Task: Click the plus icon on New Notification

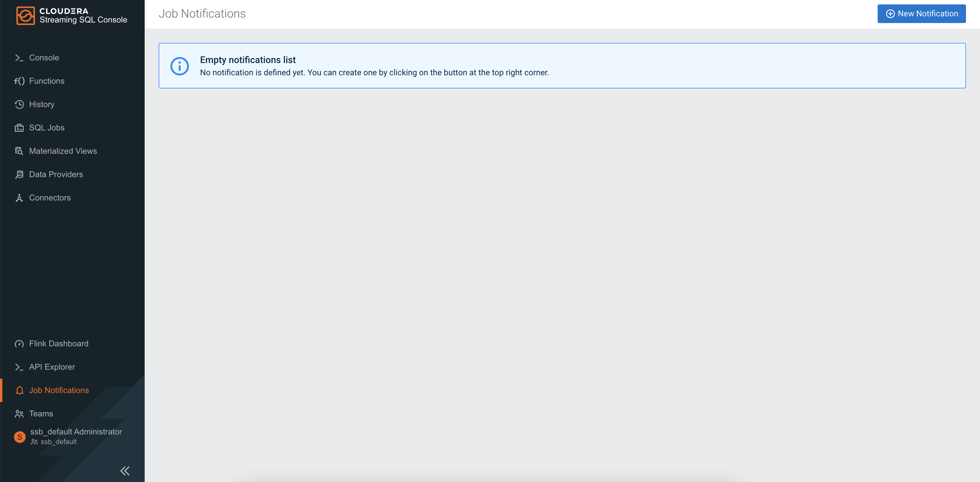Action: click(890, 14)
